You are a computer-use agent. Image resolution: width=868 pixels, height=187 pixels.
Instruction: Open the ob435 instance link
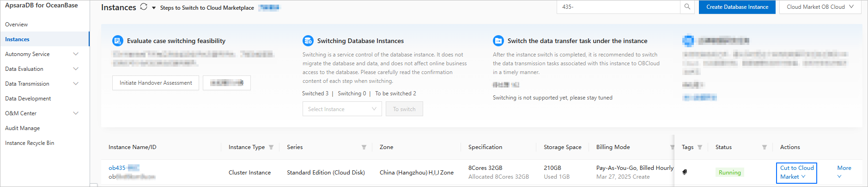tap(117, 168)
